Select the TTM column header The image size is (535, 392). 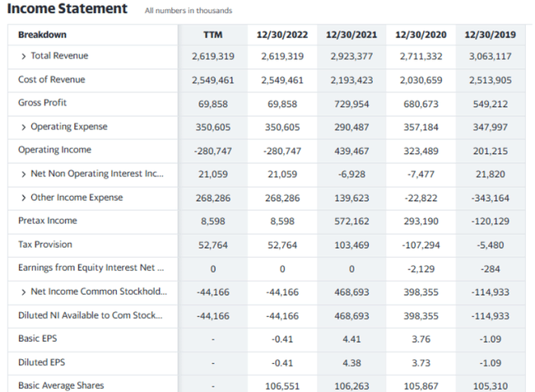212,35
